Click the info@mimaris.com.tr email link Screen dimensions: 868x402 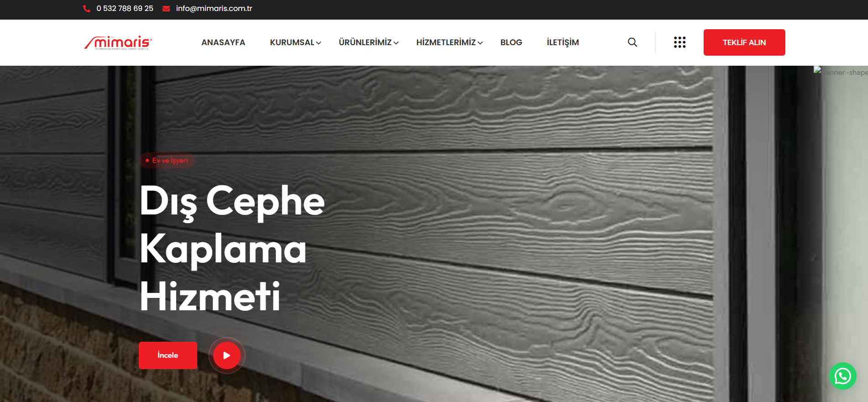[x=214, y=9]
